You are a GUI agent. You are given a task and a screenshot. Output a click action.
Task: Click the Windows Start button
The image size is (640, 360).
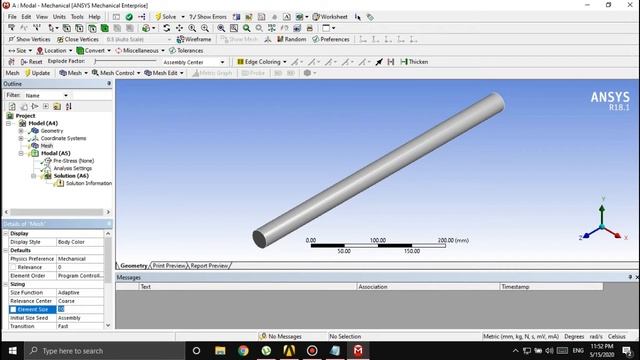[12, 351]
